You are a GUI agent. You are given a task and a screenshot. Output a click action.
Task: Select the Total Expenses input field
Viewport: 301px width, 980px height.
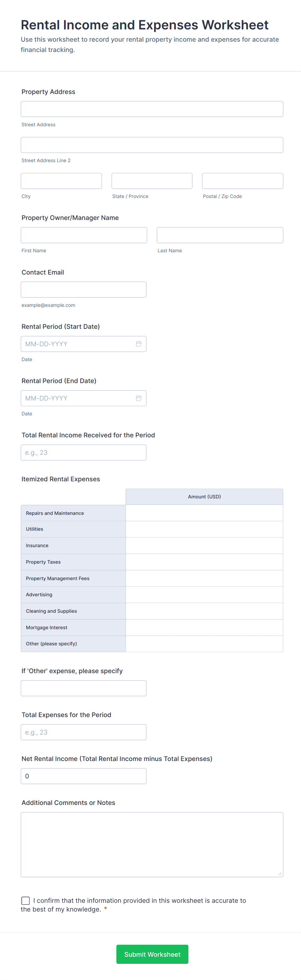(x=84, y=732)
